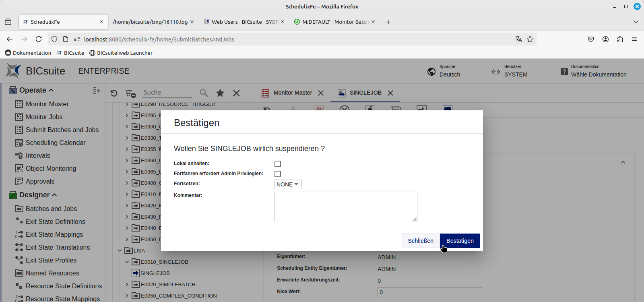Collapse the sidebar navigation icon

click(97, 91)
